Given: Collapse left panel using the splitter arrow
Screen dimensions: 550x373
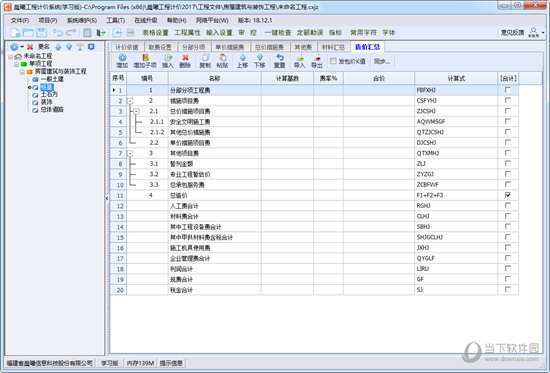Looking at the screenshot, I should point(107,198).
